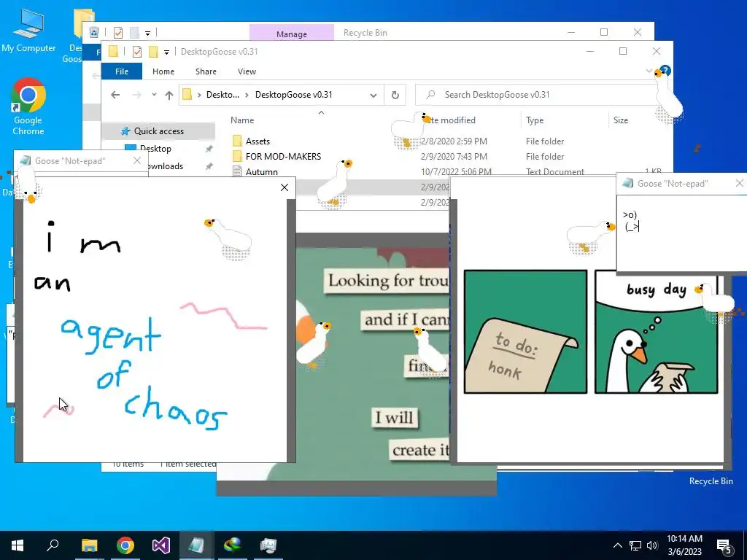
Task: Go back in DesktopGoose explorer window
Action: point(115,95)
